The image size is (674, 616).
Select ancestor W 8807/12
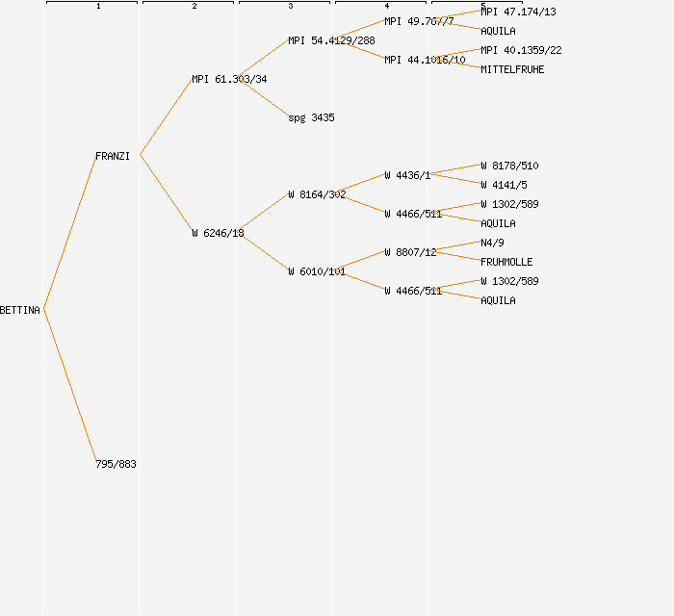[410, 252]
